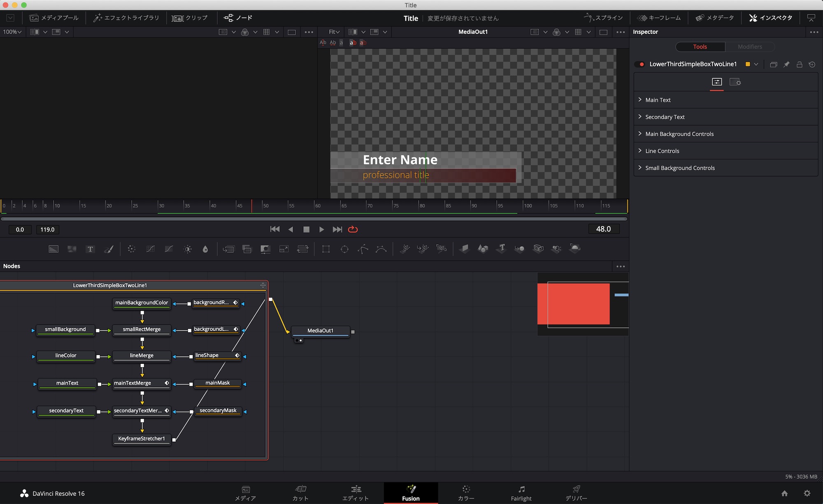
Task: Toggle the LowerThirdSimpleBoxTwoLine1 node enable switch
Action: point(640,65)
